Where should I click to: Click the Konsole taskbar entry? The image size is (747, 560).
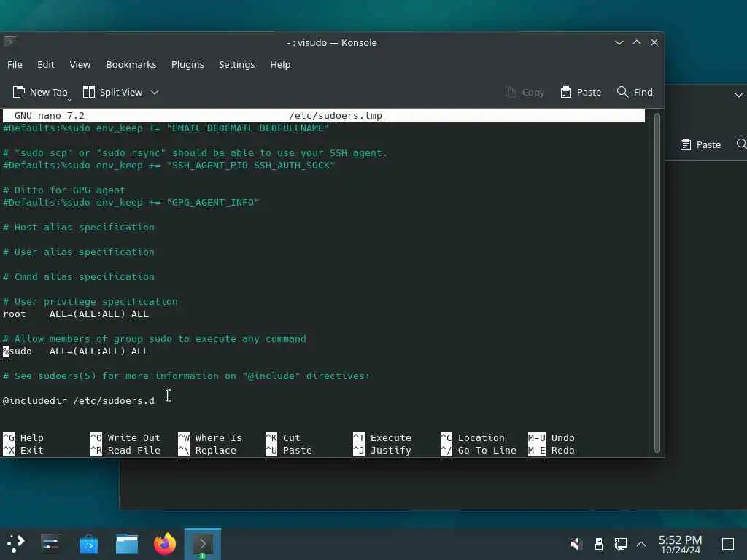[x=203, y=544]
